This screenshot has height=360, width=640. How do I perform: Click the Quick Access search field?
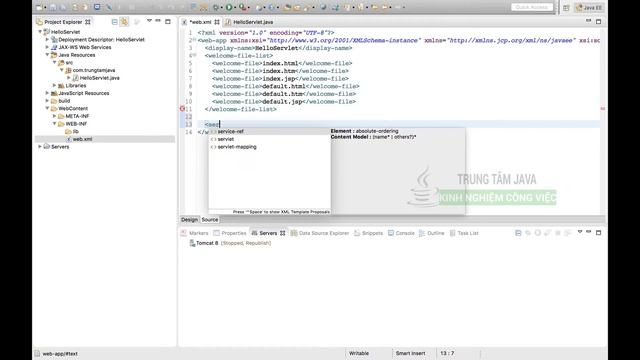[x=532, y=7]
